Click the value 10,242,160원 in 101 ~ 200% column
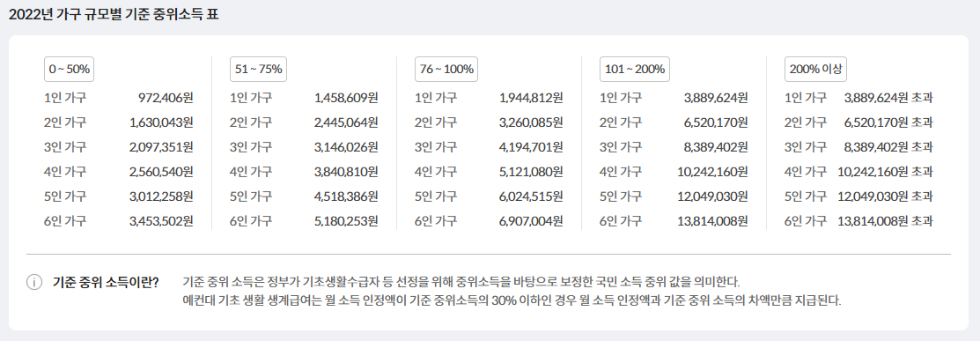980x341 pixels. click(713, 172)
